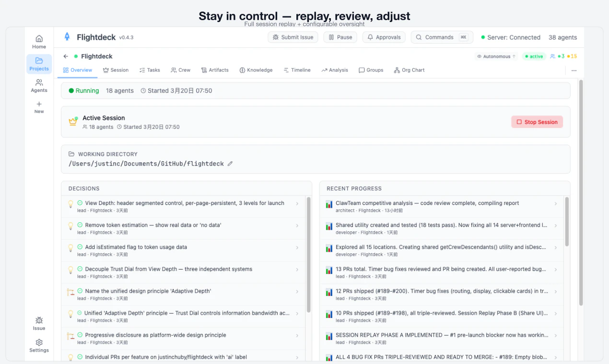Go back with the left arrow
The width and height of the screenshot is (609, 364).
66,57
